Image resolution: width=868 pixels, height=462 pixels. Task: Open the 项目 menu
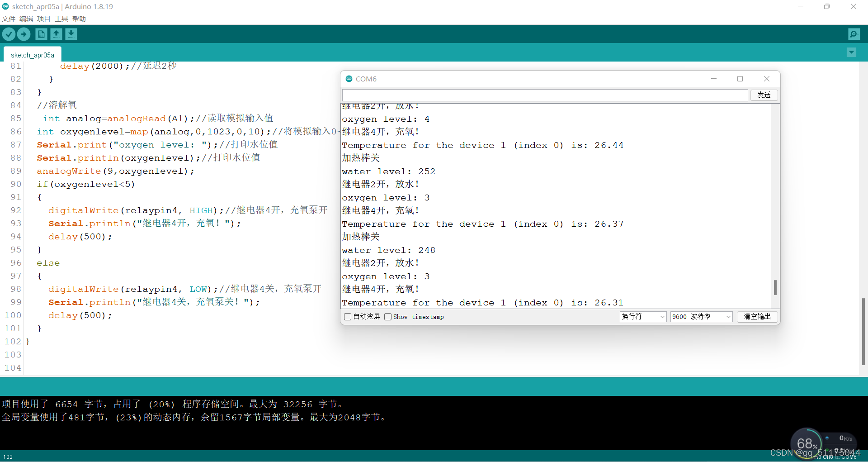click(x=44, y=19)
